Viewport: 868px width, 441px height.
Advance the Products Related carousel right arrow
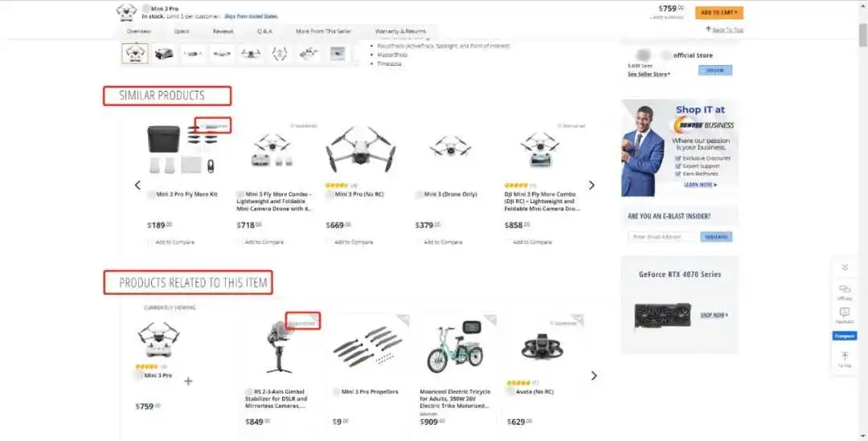pos(594,376)
